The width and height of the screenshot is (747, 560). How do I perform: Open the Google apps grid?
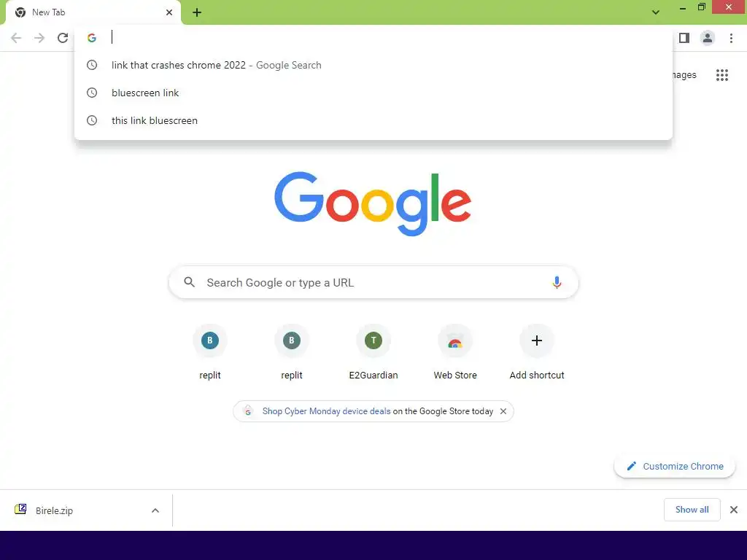click(722, 75)
